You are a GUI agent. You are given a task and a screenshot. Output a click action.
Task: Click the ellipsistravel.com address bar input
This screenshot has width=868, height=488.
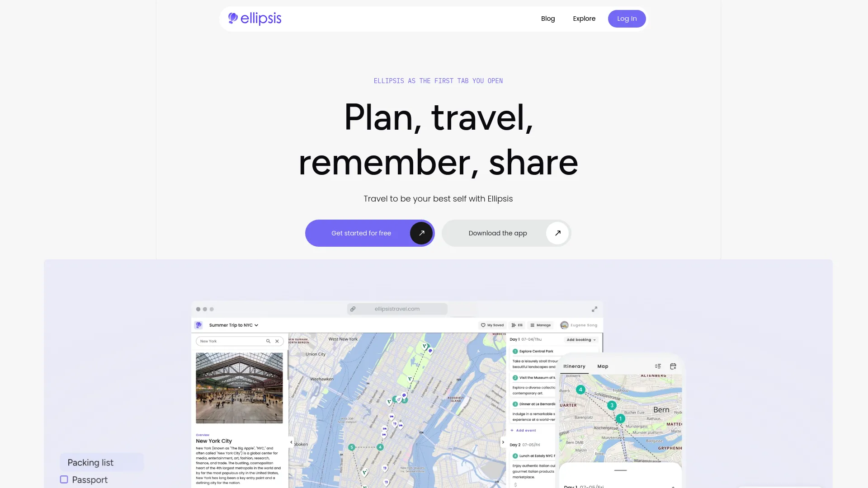click(x=396, y=309)
